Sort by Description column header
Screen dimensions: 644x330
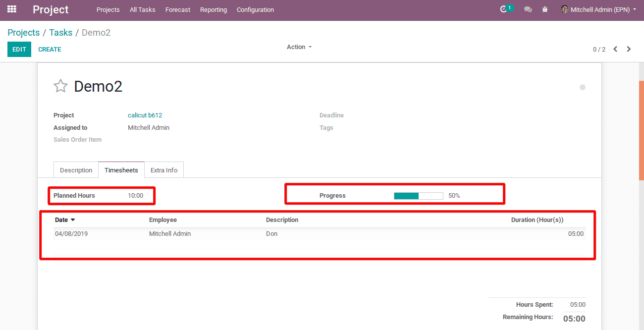click(282, 220)
